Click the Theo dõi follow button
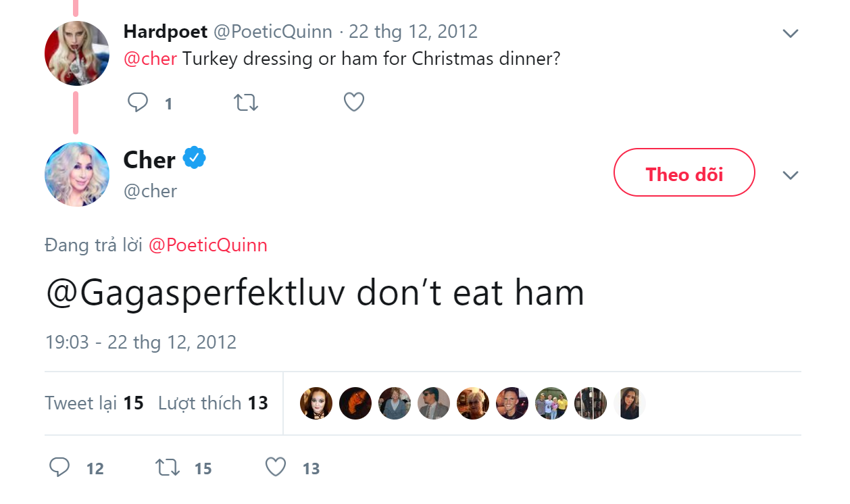850x504 pixels. tap(684, 173)
